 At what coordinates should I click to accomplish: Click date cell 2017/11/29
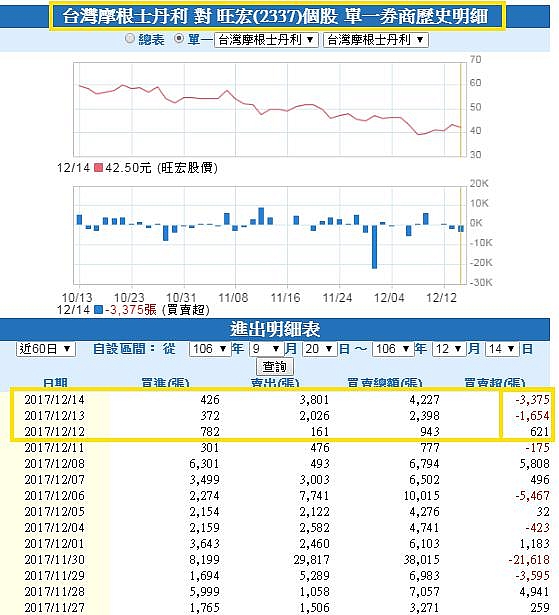[55, 576]
